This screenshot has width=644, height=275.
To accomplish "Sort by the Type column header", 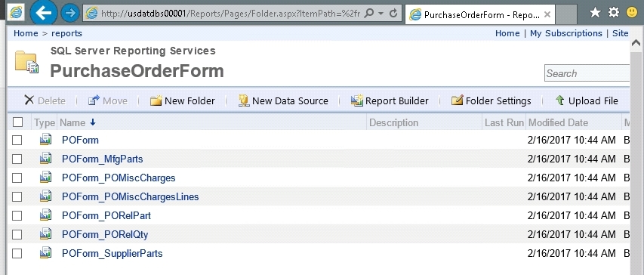I will (x=45, y=122).
